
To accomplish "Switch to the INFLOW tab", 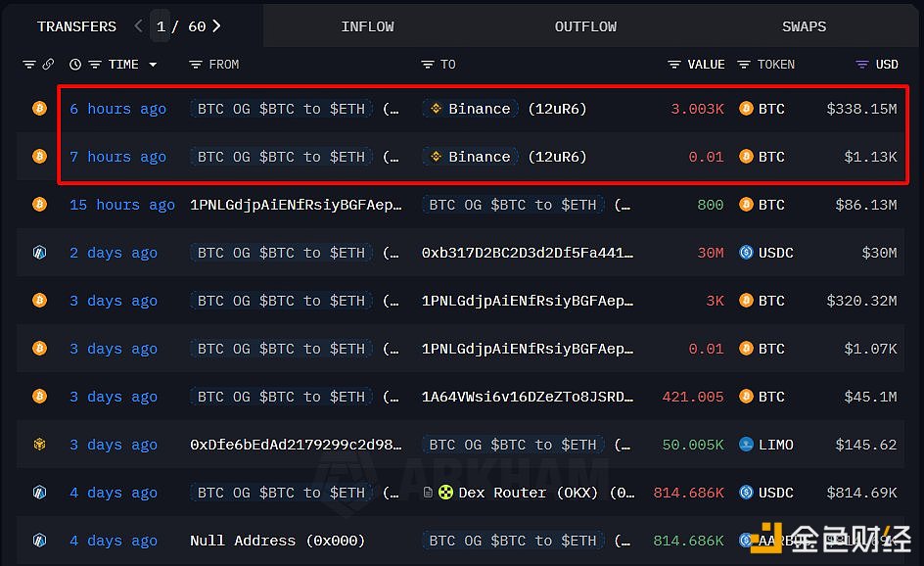I will (367, 26).
